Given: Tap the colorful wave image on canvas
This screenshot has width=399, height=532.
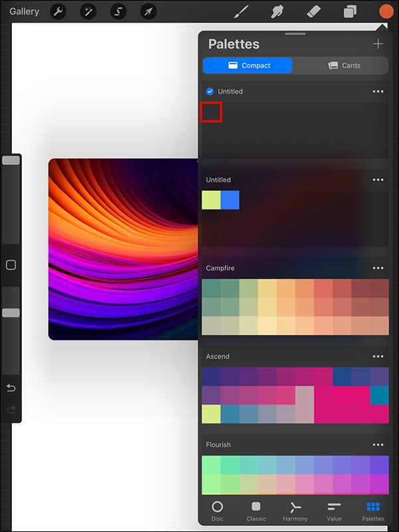Looking at the screenshot, I should click(123, 249).
